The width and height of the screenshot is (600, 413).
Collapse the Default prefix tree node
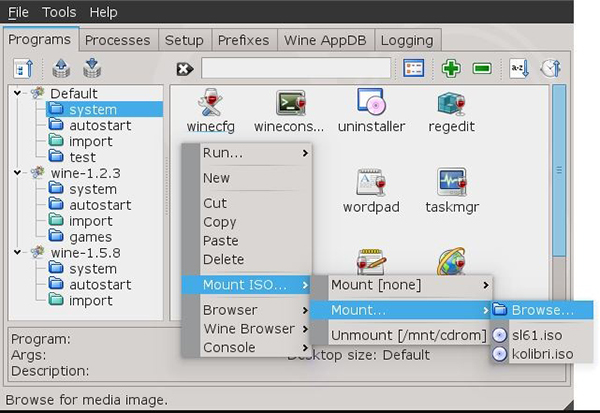17,93
